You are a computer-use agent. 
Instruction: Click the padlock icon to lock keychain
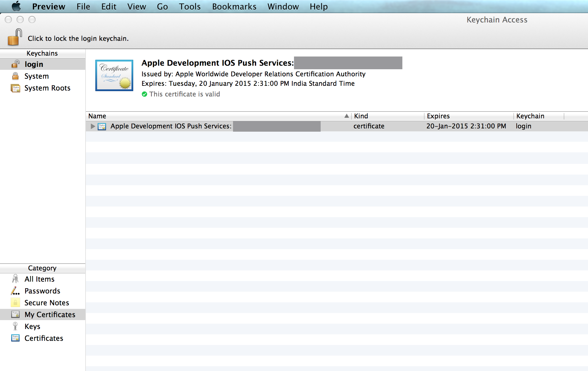pyautogui.click(x=15, y=37)
